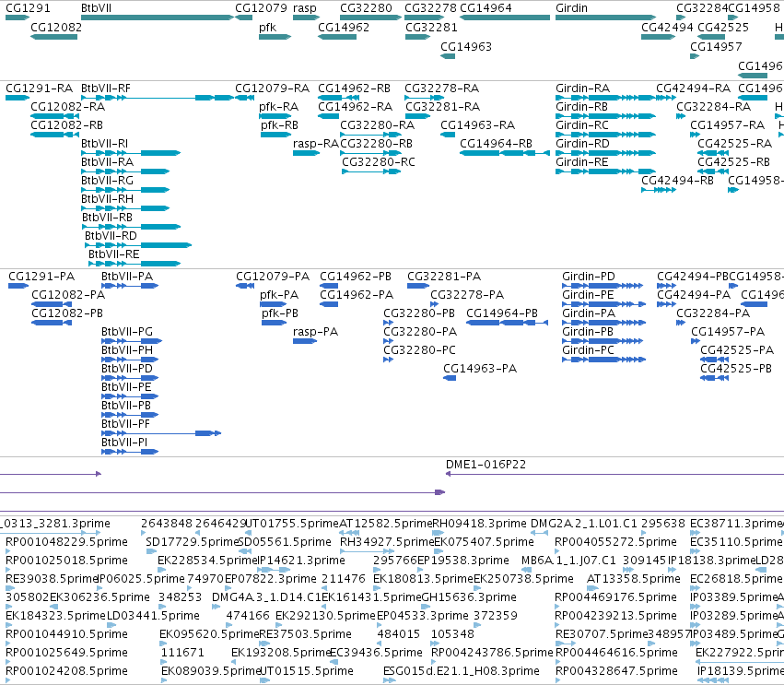784x685 pixels.
Task: Click protein Girdin-PD label
Action: [589, 277]
